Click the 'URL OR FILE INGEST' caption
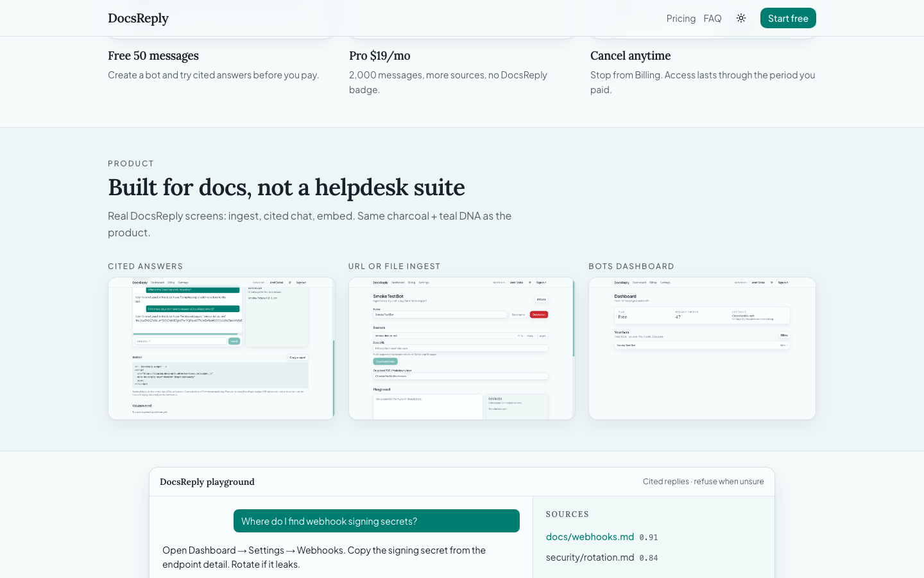Screen dimensions: 924x578 click(x=395, y=267)
